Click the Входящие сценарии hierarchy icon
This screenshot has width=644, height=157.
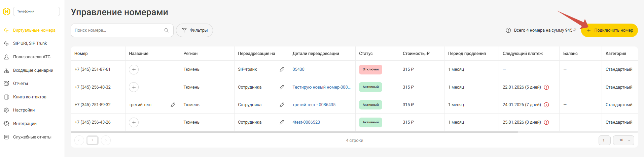coord(6,70)
